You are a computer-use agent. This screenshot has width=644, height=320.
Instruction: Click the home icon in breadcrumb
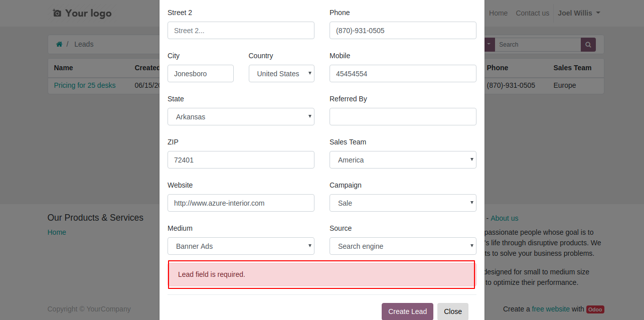coord(59,44)
